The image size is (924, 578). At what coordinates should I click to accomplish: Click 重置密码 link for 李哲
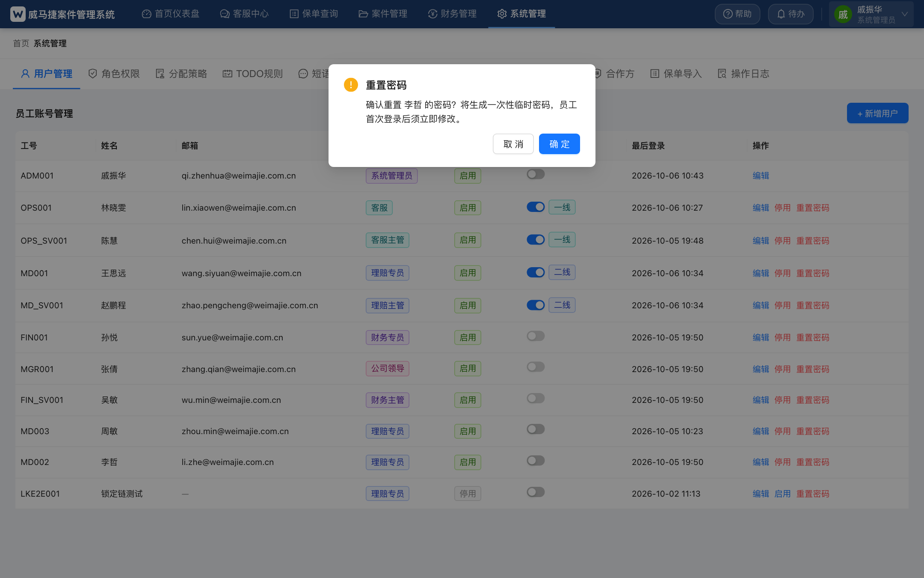pos(812,462)
